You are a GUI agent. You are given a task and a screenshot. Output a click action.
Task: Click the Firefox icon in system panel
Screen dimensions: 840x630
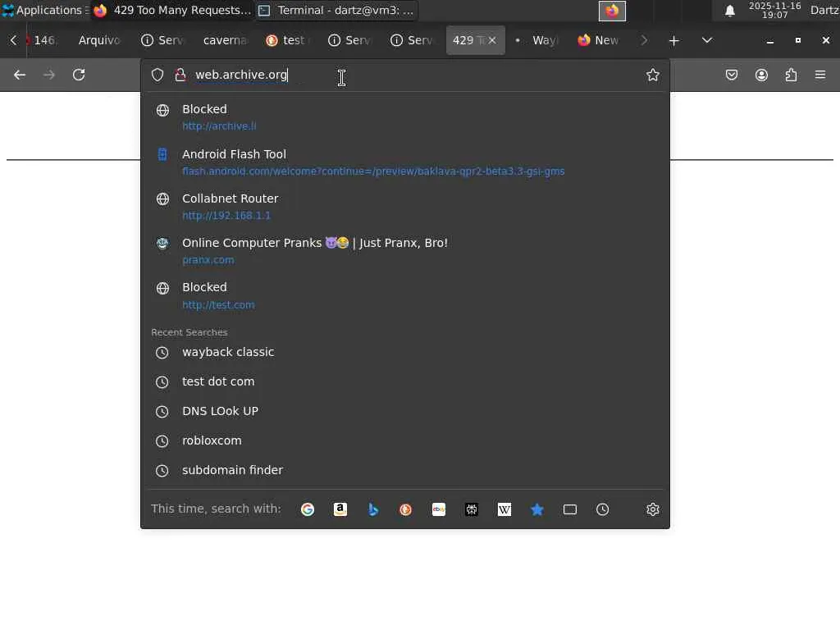tap(612, 11)
